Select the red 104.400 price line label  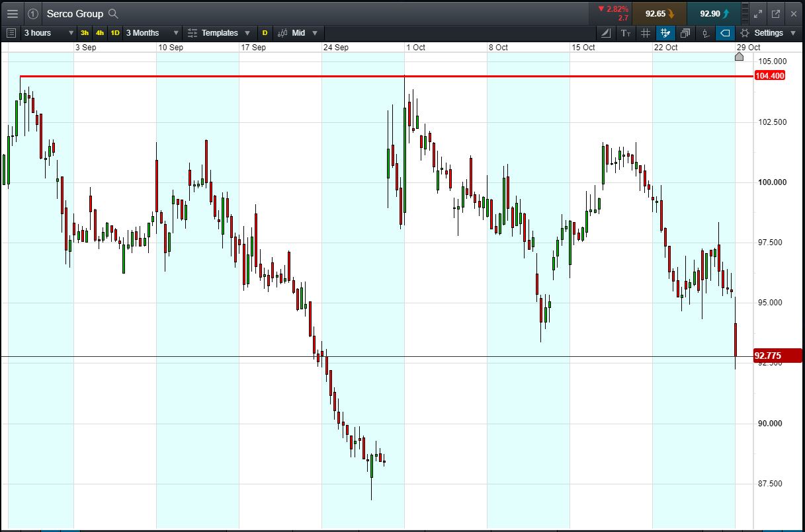769,76
